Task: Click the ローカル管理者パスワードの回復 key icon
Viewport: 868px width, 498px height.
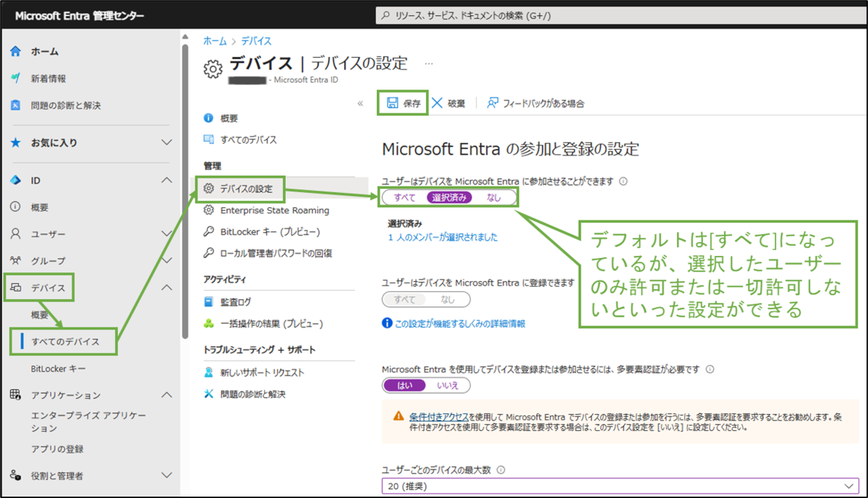Action: click(209, 254)
